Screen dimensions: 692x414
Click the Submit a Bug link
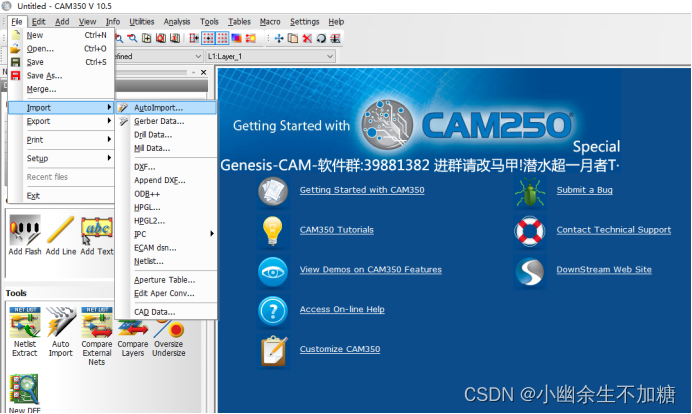(584, 190)
